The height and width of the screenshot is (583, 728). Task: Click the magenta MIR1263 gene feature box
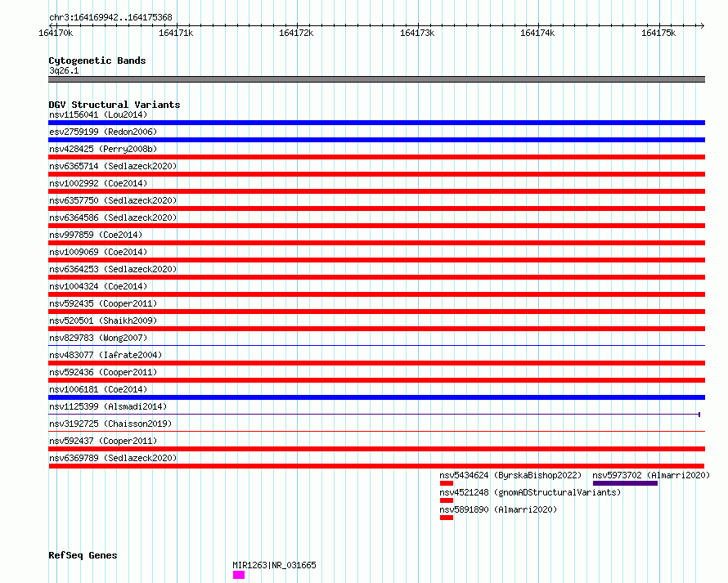point(239,575)
